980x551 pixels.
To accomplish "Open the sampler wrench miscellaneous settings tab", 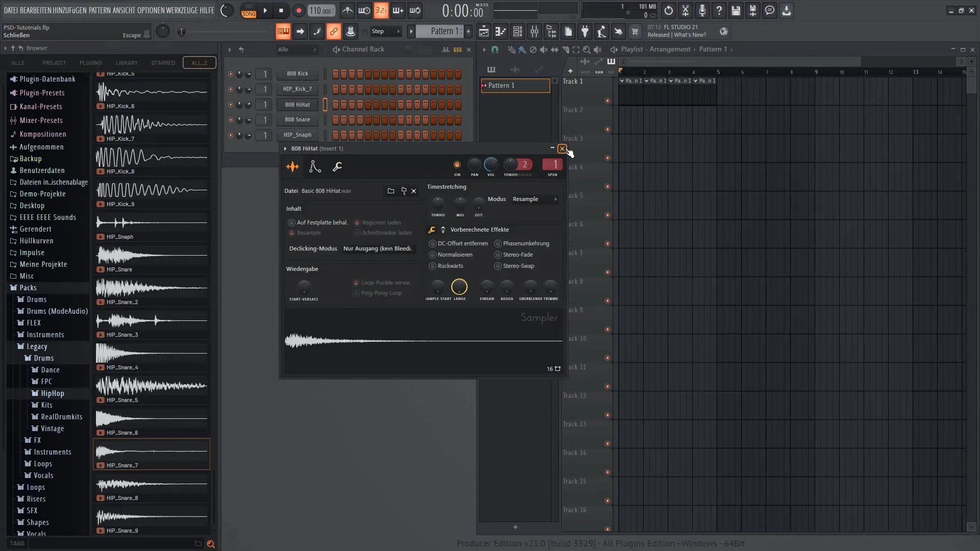I will click(x=337, y=166).
